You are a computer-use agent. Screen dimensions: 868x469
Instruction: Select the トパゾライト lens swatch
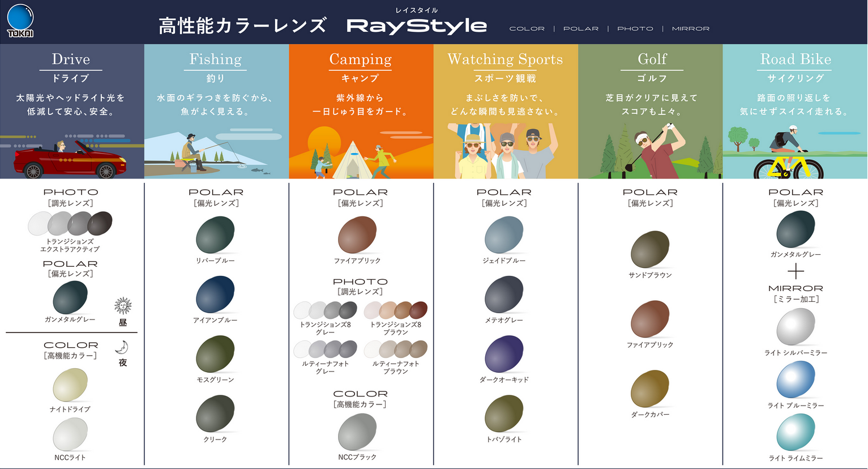click(504, 413)
